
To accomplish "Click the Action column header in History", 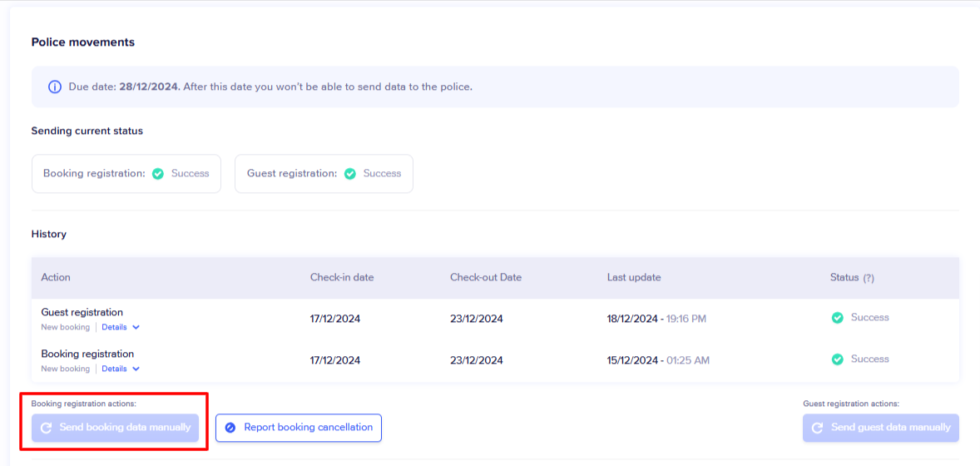I will [56, 277].
